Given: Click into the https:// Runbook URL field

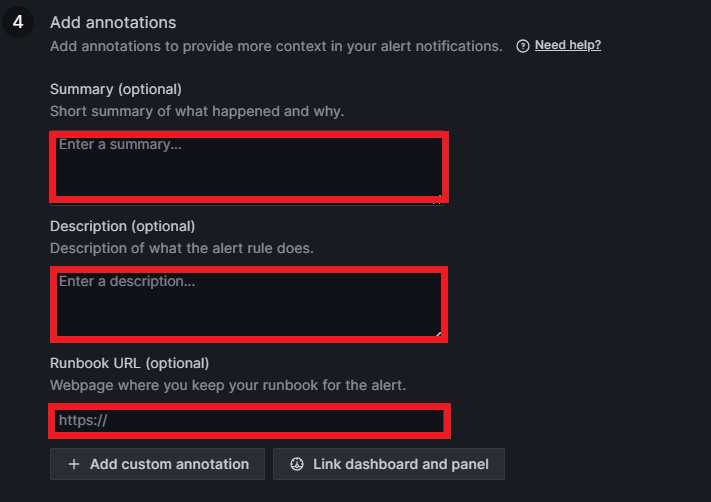Looking at the screenshot, I should [x=247, y=420].
